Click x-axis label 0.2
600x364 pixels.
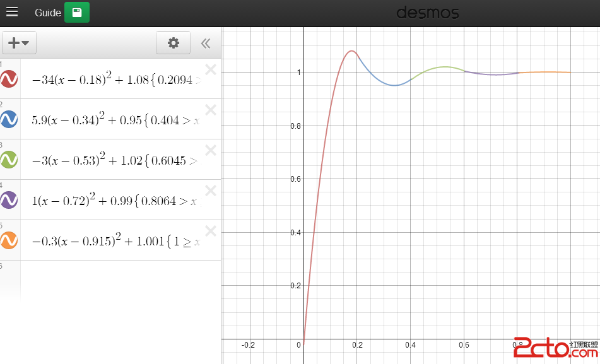(x=357, y=345)
